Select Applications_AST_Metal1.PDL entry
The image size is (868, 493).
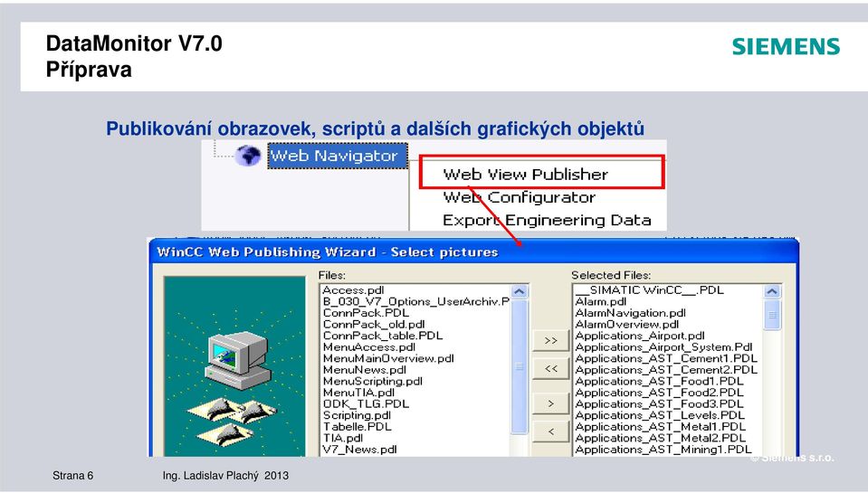coord(661,427)
